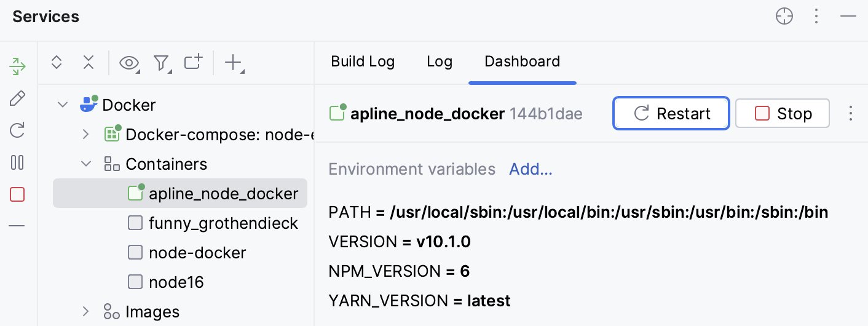Click the Pause icon in left sidebar

pos(18,162)
